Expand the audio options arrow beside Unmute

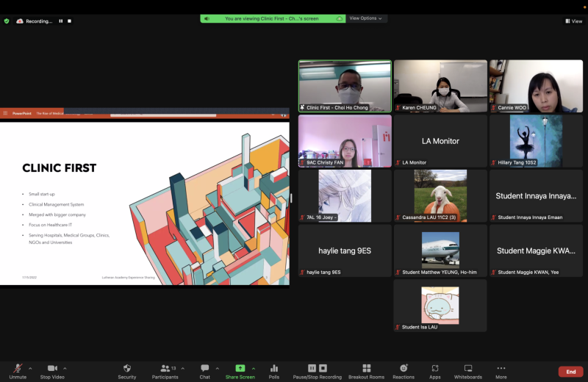(x=30, y=368)
